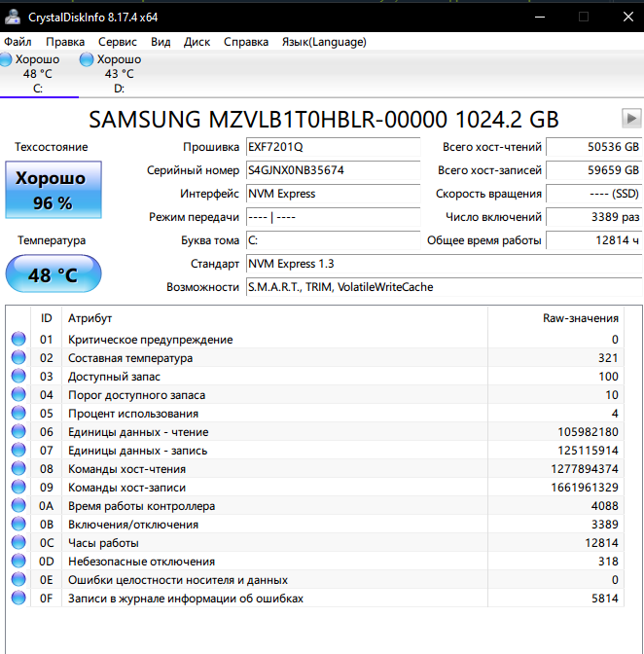Click raw value 125115914
644x654 pixels.
(588, 451)
